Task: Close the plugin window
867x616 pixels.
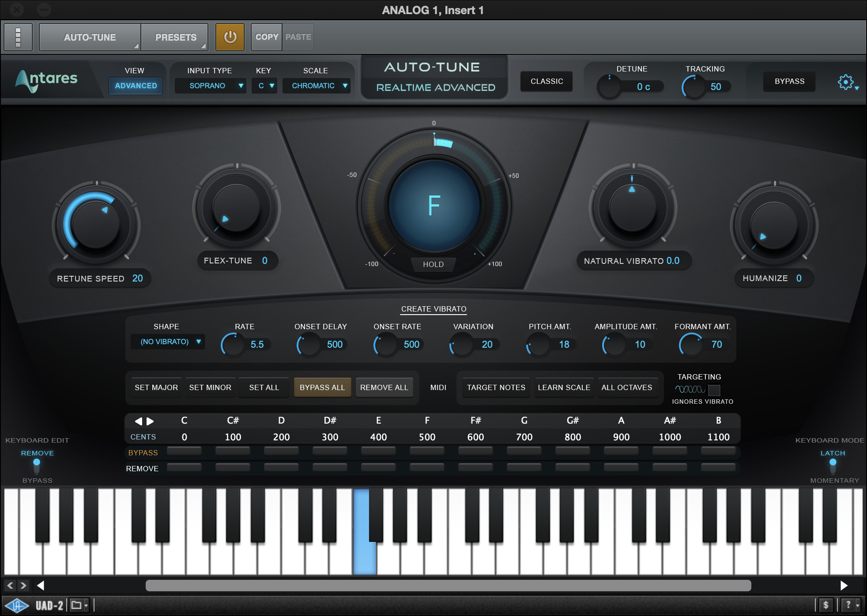Action: [x=16, y=9]
